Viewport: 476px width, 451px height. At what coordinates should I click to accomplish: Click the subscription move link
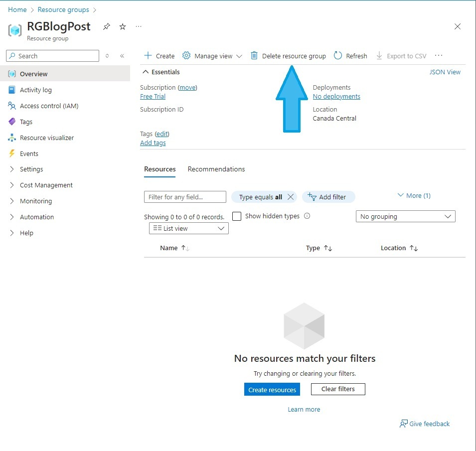[x=187, y=87]
